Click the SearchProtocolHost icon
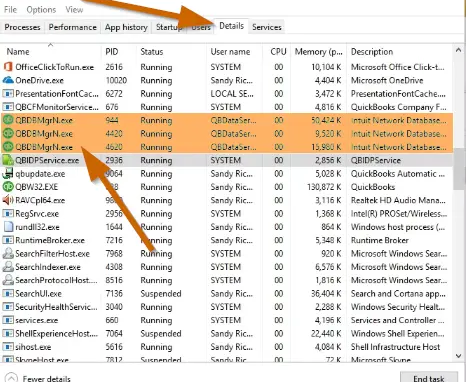 (8, 280)
